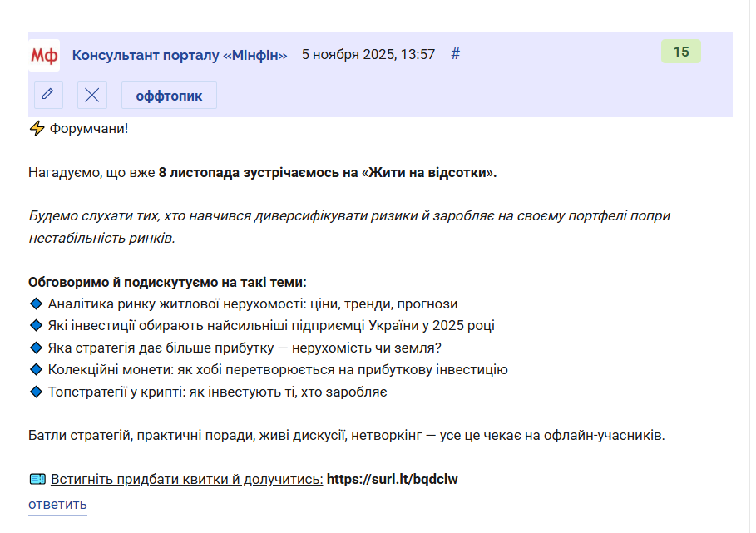
Task: Click the diamond bullet before «Аналітика ринку житлової нерухомості»
Action: 36,304
